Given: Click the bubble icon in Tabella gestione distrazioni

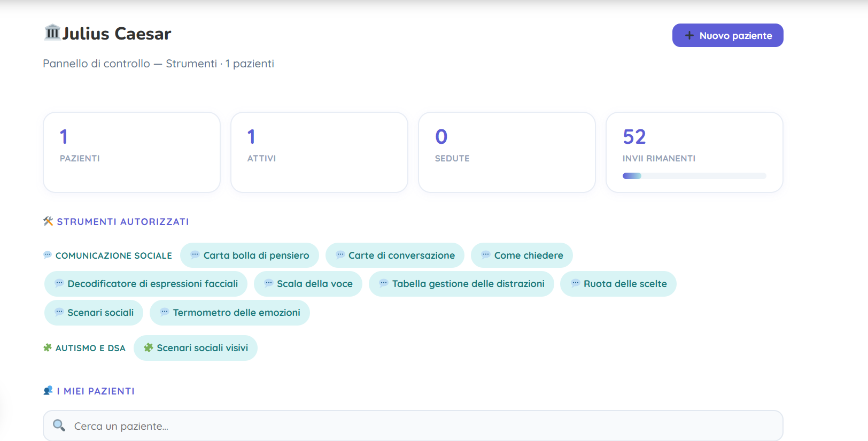Looking at the screenshot, I should click(384, 283).
